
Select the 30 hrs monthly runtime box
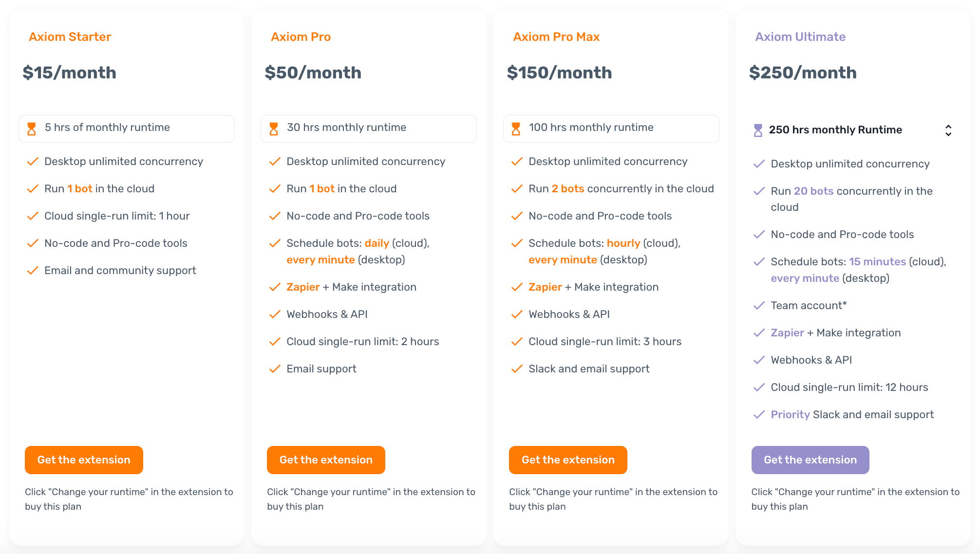[369, 129]
